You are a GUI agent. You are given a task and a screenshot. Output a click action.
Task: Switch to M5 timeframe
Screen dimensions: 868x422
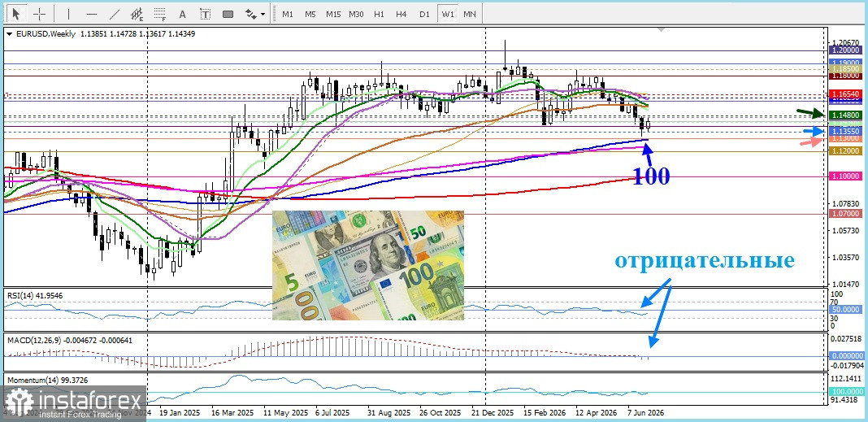(x=310, y=14)
